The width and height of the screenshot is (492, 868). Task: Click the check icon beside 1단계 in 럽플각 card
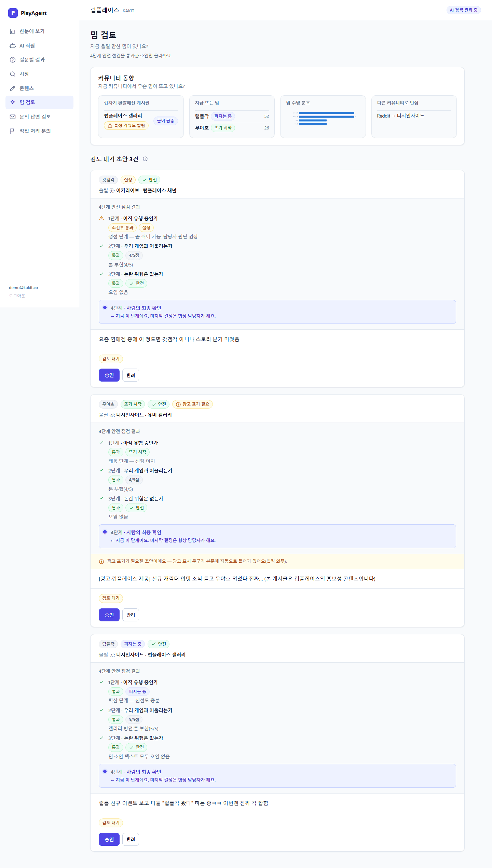(101, 682)
